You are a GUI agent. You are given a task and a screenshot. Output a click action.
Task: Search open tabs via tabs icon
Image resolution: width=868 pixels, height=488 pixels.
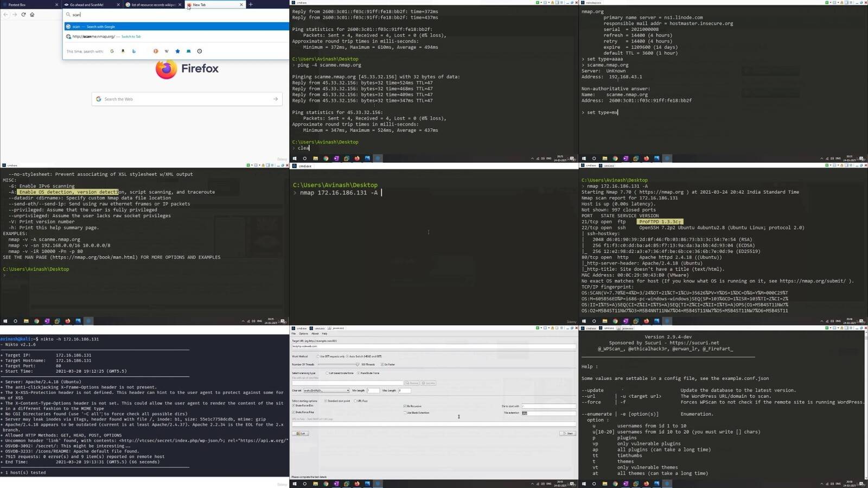pos(189,51)
